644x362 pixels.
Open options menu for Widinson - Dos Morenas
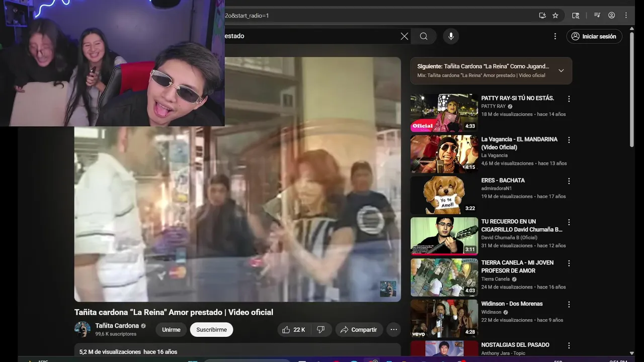(569, 305)
